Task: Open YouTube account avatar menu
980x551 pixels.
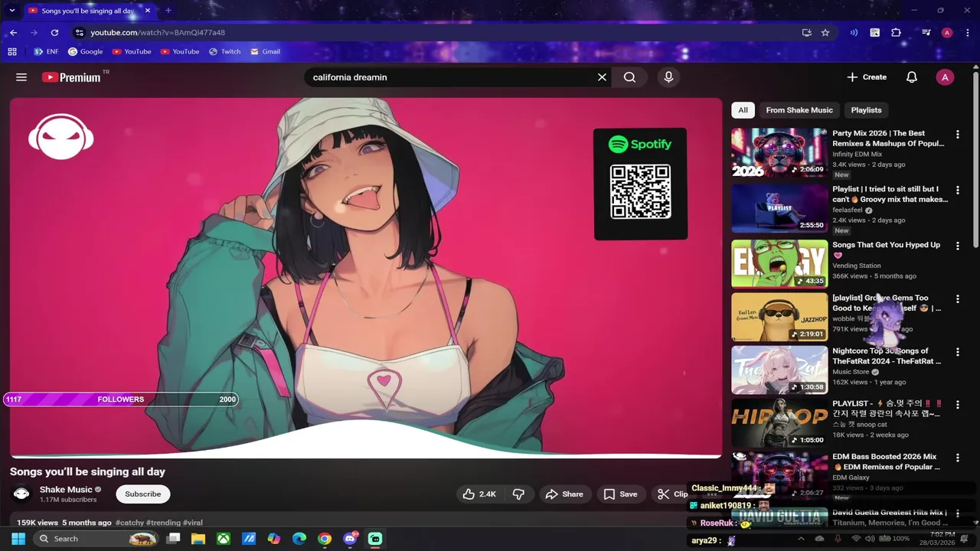Action: click(945, 77)
